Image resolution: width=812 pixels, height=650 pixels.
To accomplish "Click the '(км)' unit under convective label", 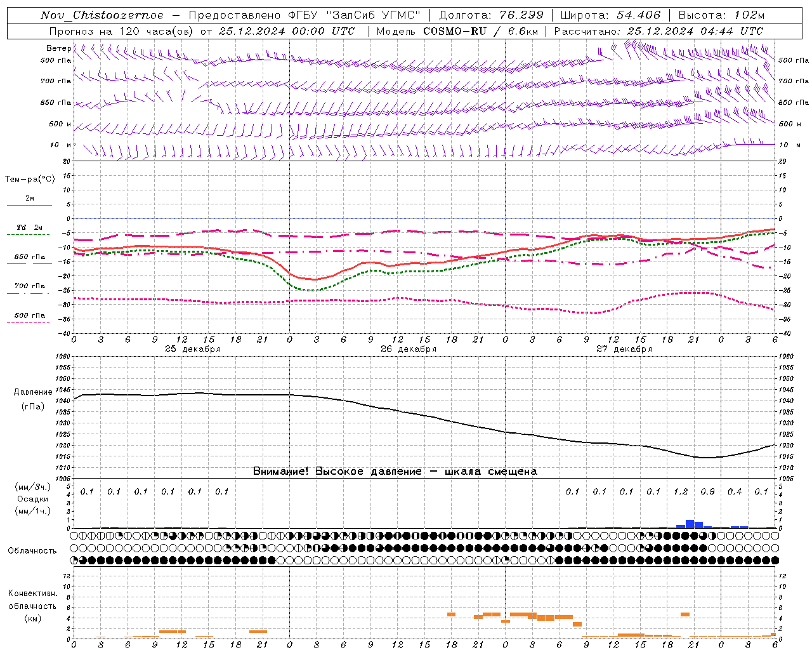I will pyautogui.click(x=32, y=618).
